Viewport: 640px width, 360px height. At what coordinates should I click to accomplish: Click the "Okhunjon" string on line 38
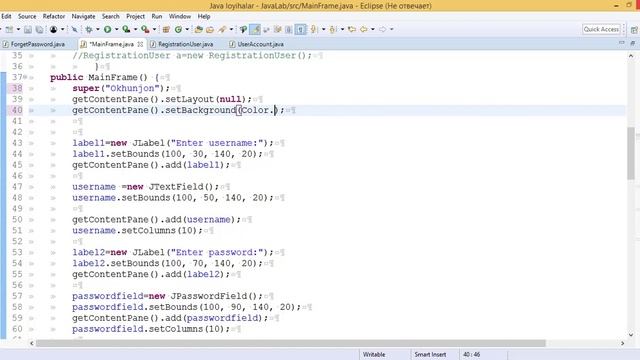coord(132,88)
